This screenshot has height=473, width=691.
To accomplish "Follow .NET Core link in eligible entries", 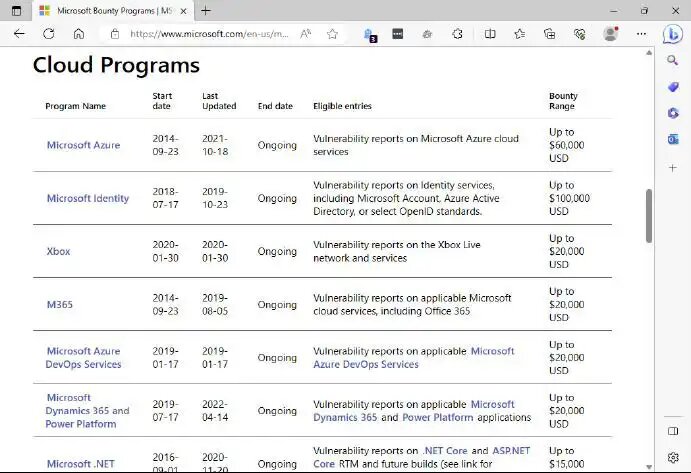I will click(445, 451).
